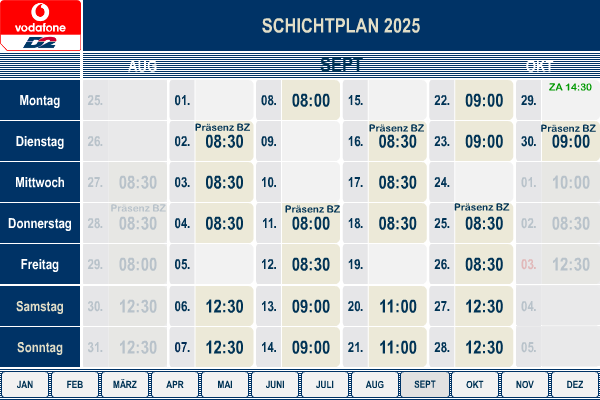600x400 pixels.
Task: Click the previous month AUG header
Action: (x=142, y=66)
